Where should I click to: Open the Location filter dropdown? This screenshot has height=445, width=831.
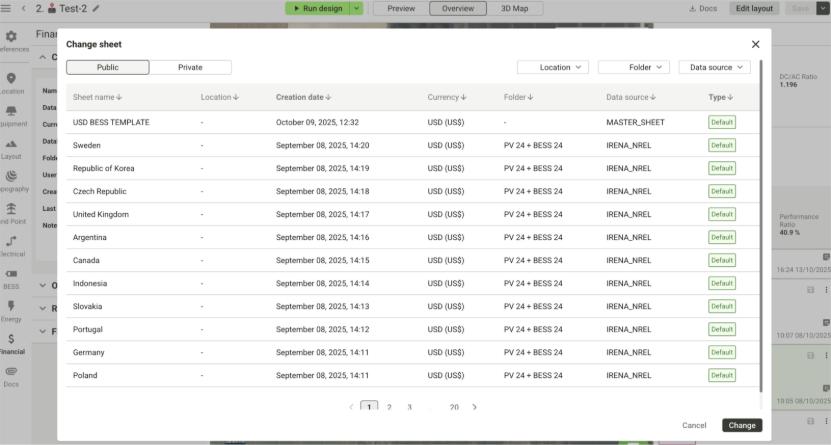tap(553, 67)
